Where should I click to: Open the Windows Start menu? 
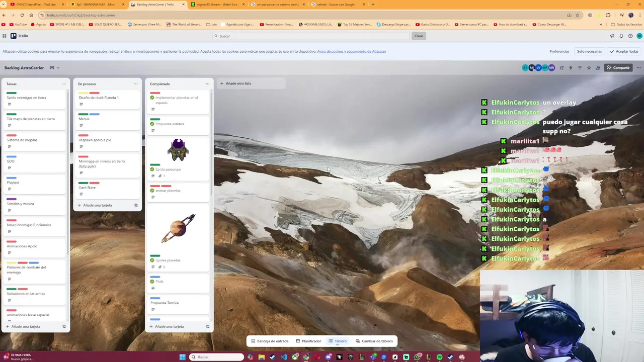point(183,357)
